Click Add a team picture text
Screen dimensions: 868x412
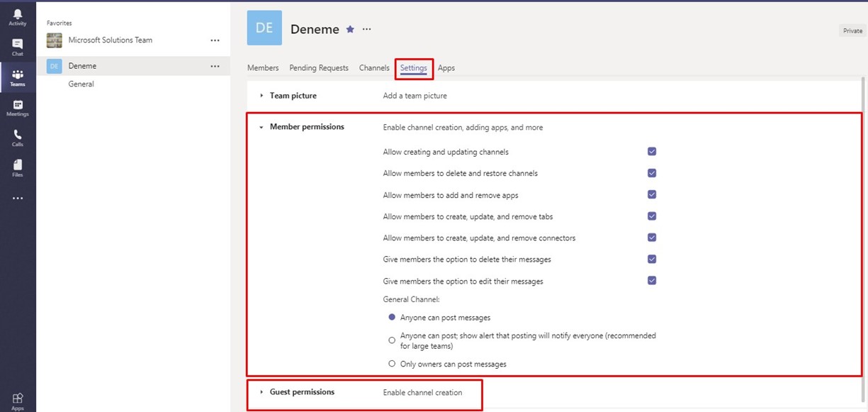tap(415, 96)
